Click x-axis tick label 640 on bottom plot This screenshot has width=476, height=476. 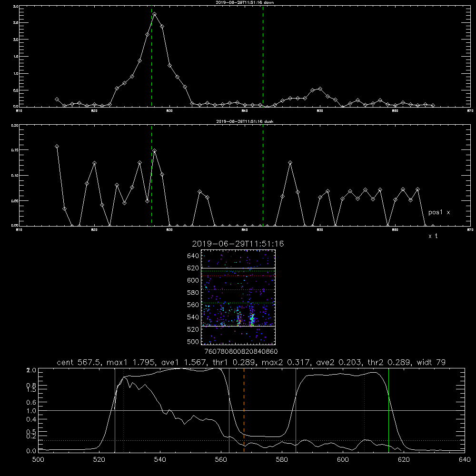465,460
